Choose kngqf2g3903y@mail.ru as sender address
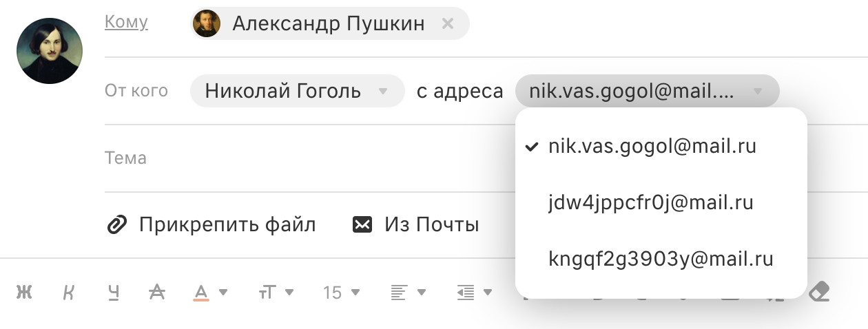The width and height of the screenshot is (868, 329). [x=661, y=259]
